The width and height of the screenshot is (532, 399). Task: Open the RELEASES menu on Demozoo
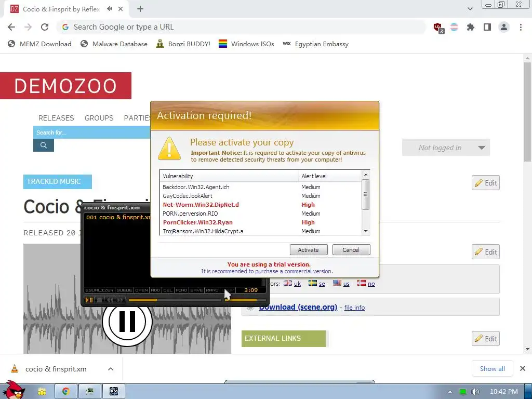click(56, 118)
